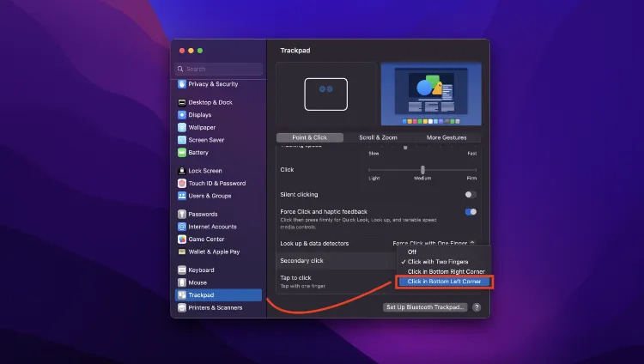This screenshot has width=644, height=364.
Task: Switch to Point & Click tab
Action: [310, 137]
